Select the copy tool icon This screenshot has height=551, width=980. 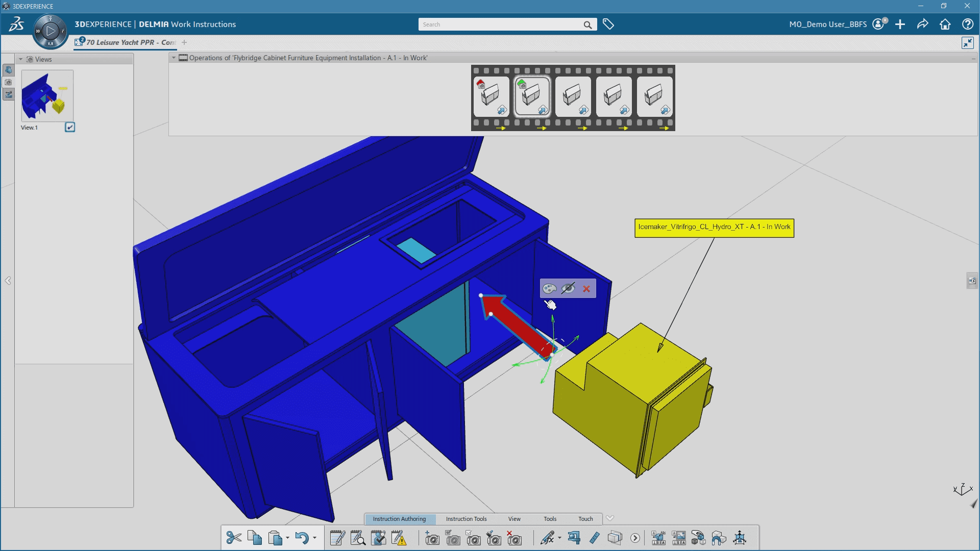(254, 538)
